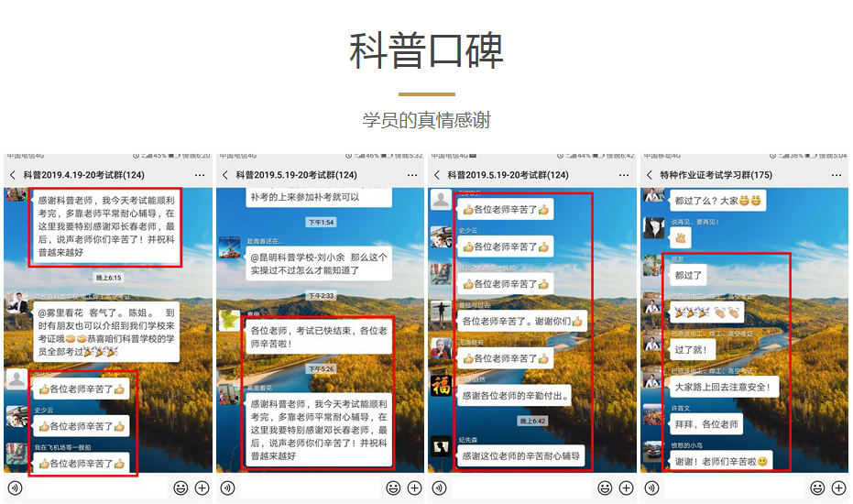Screen dimensions: 853x504
Task: Tap voice input icon in 特种作业证考试学习群 chat
Action: point(651,488)
